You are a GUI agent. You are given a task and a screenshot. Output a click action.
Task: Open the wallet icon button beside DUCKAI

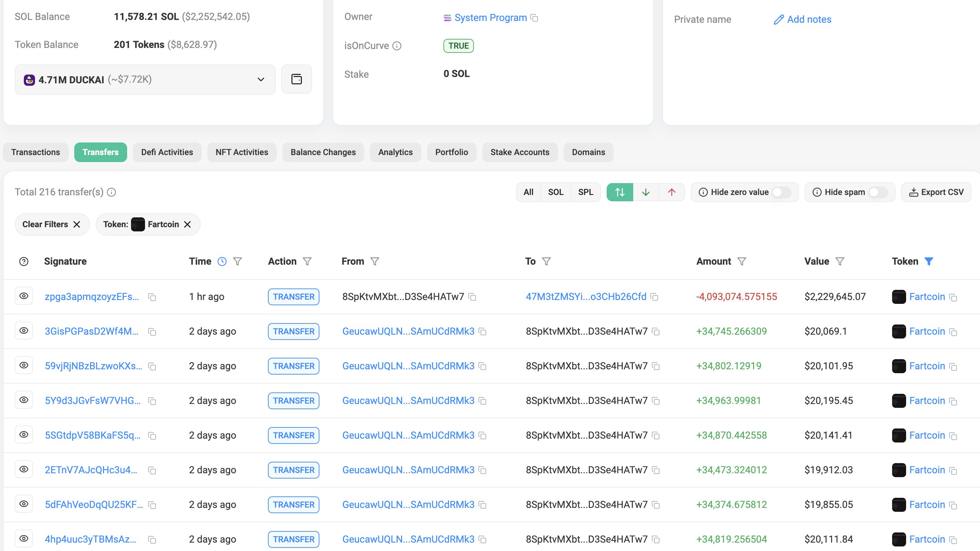[x=296, y=79]
